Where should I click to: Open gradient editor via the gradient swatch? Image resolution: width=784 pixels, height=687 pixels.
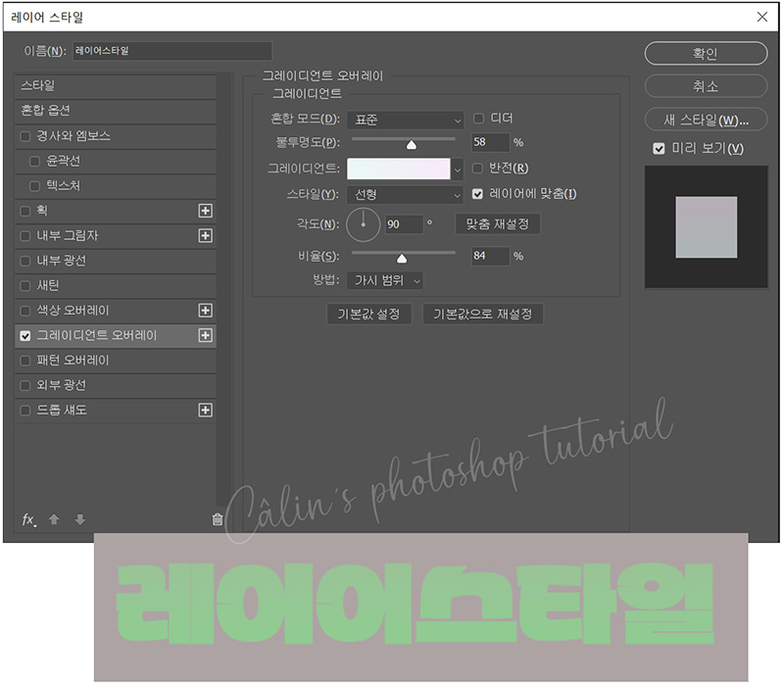tap(399, 169)
